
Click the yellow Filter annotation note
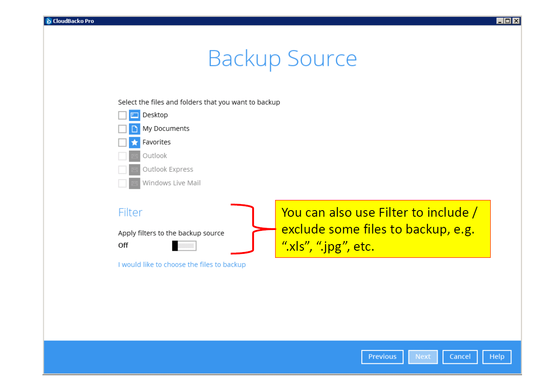tap(382, 229)
